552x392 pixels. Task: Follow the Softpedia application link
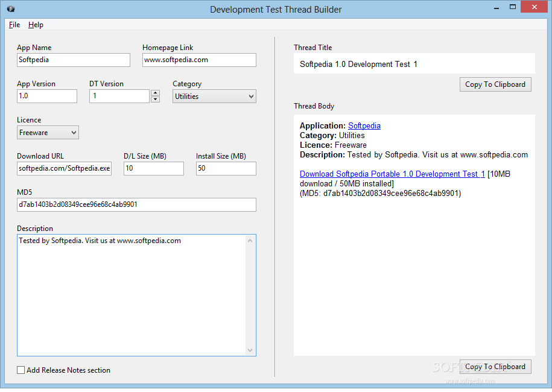[364, 125]
